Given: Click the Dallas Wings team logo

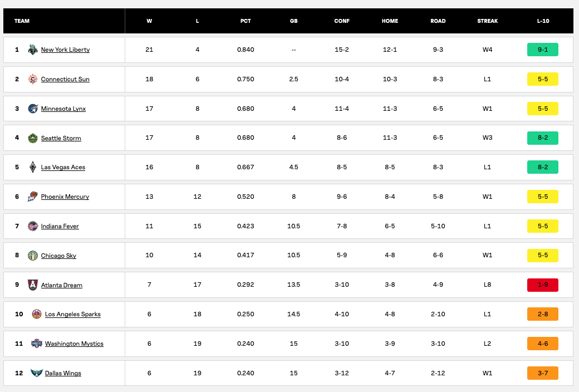Looking at the screenshot, I should coord(37,373).
